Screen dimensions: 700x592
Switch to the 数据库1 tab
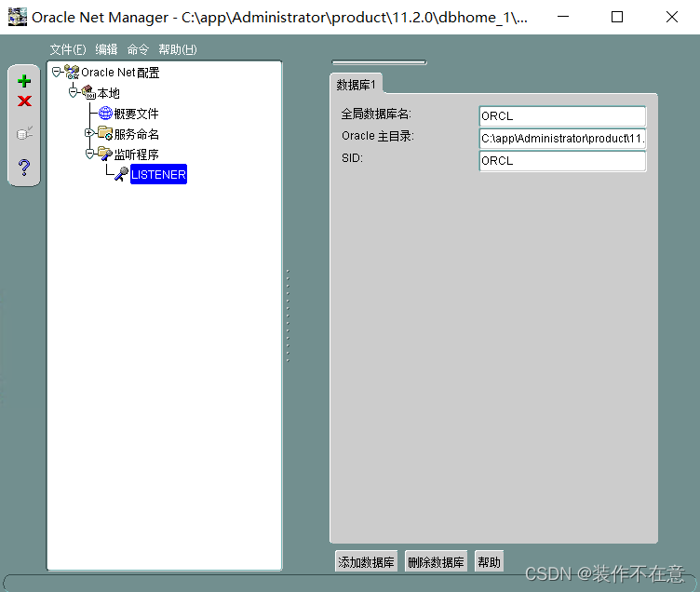pos(357,85)
